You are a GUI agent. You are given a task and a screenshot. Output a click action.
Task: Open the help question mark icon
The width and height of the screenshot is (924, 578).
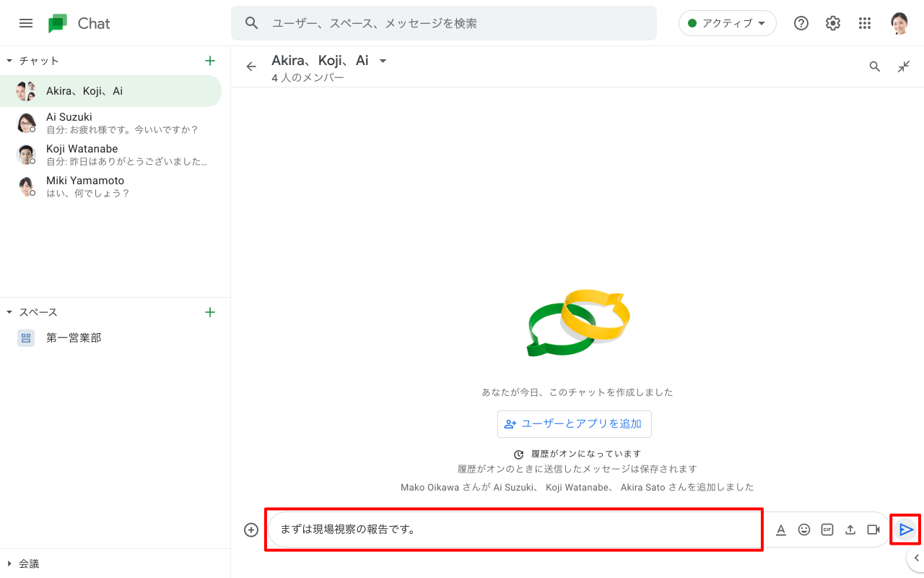(801, 23)
